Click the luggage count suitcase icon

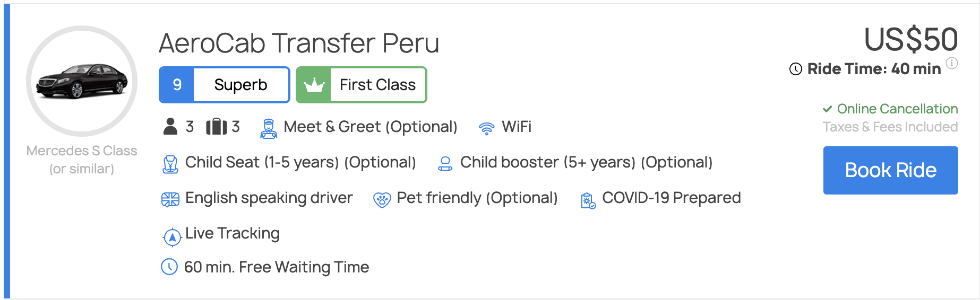216,127
